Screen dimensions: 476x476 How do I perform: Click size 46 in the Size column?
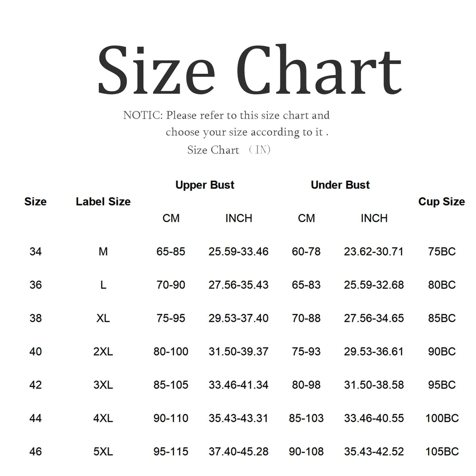pos(35,451)
